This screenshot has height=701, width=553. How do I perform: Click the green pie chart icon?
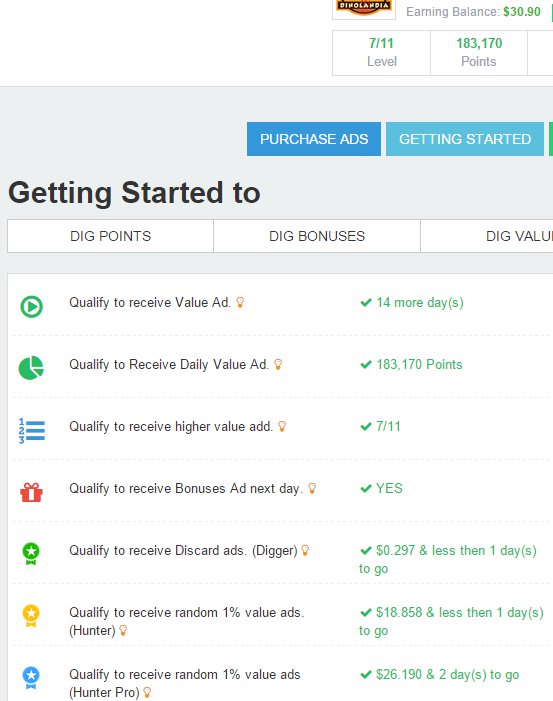[31, 368]
